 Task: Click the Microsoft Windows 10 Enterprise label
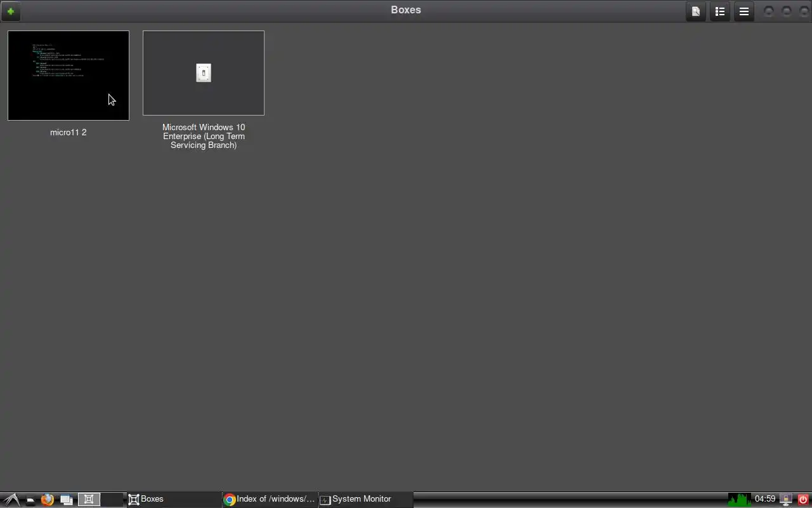pyautogui.click(x=204, y=136)
